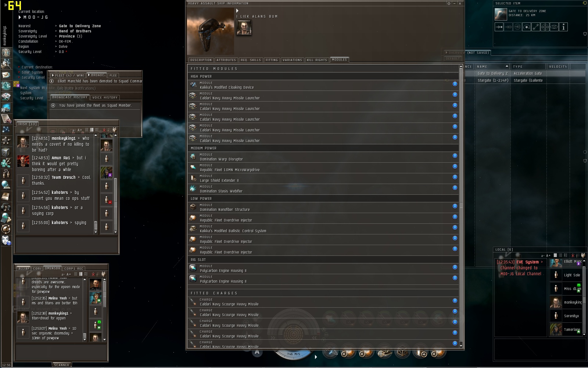Open the Wallet coins icon in sidebar
Viewport: 588px width, 368px height.
(6, 162)
